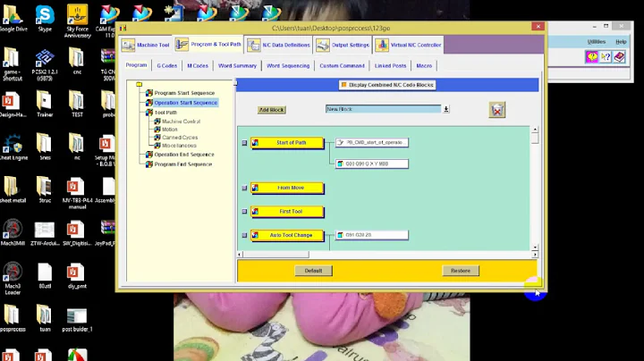Open the Custom Command sub-tab
The width and height of the screenshot is (644, 361).
point(342,65)
